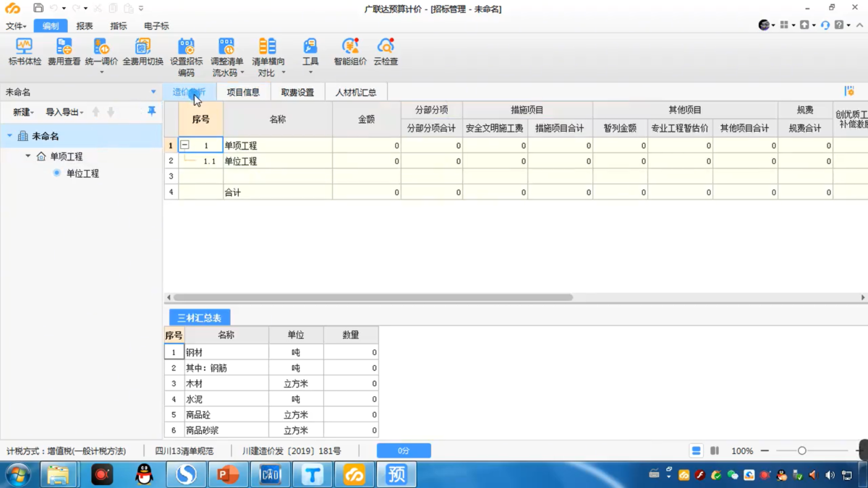Image resolution: width=868 pixels, height=488 pixels.
Task: Select the 商品砼 row in materials table
Action: (271, 414)
